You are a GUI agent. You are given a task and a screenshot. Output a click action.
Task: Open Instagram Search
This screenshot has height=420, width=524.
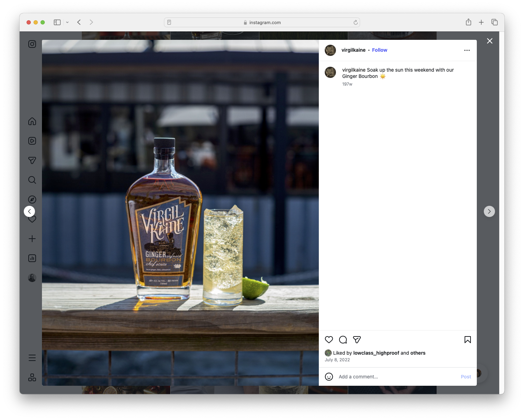point(32,180)
